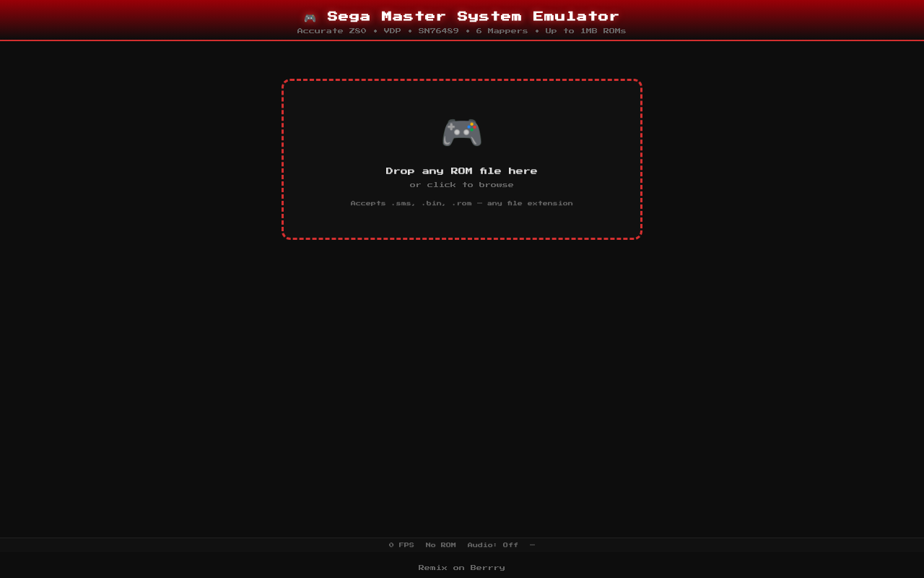Click the 'No ROM' status entry
The width and height of the screenshot is (924, 578).
pyautogui.click(x=441, y=545)
